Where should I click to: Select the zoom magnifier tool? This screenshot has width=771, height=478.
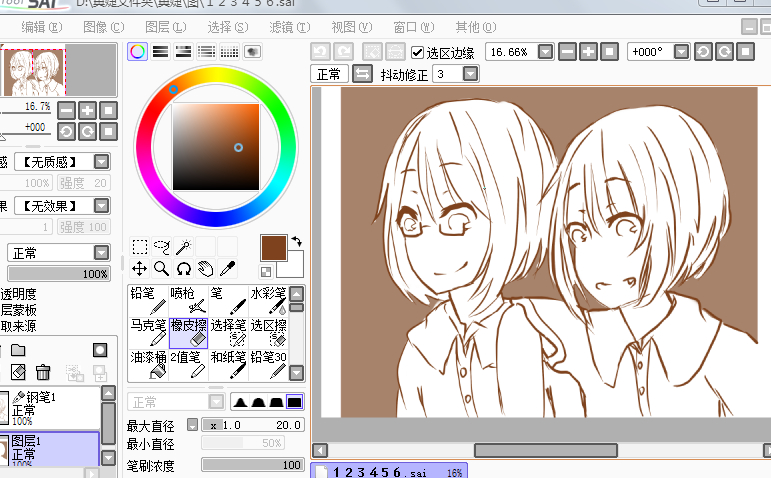tap(162, 269)
